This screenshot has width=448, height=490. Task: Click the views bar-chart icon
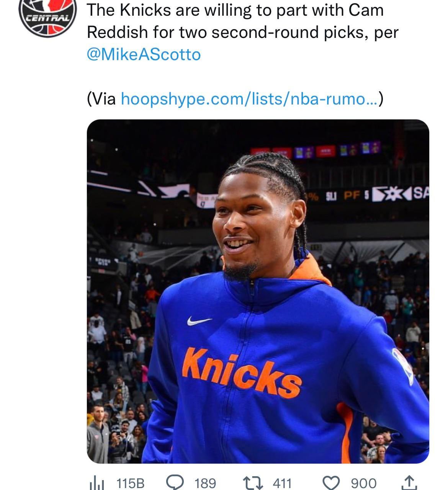coord(96,483)
